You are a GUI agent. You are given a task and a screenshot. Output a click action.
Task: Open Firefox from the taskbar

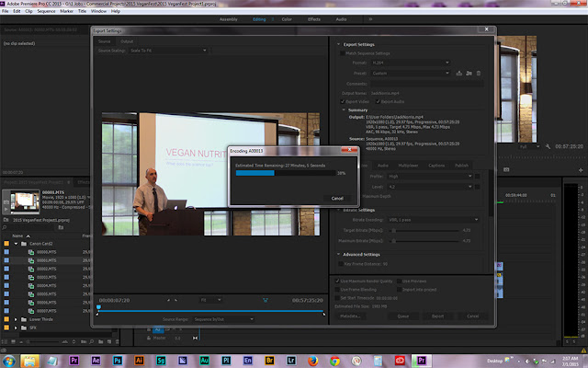coord(313,361)
